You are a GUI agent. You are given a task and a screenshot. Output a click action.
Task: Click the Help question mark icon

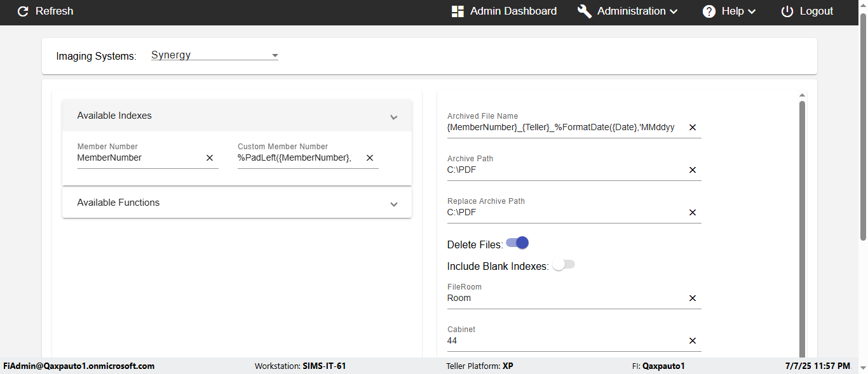click(x=709, y=11)
